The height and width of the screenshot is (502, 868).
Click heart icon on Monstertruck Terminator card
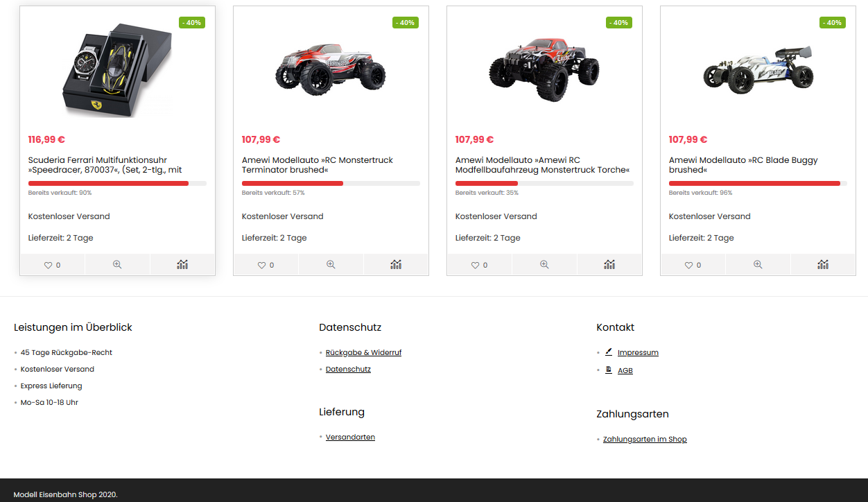click(266, 265)
